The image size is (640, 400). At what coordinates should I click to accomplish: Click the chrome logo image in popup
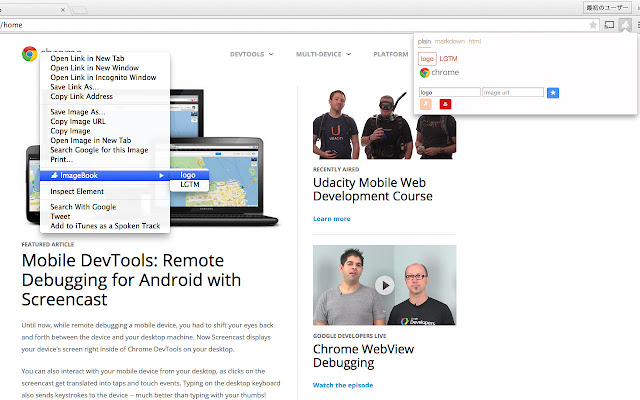[x=439, y=73]
